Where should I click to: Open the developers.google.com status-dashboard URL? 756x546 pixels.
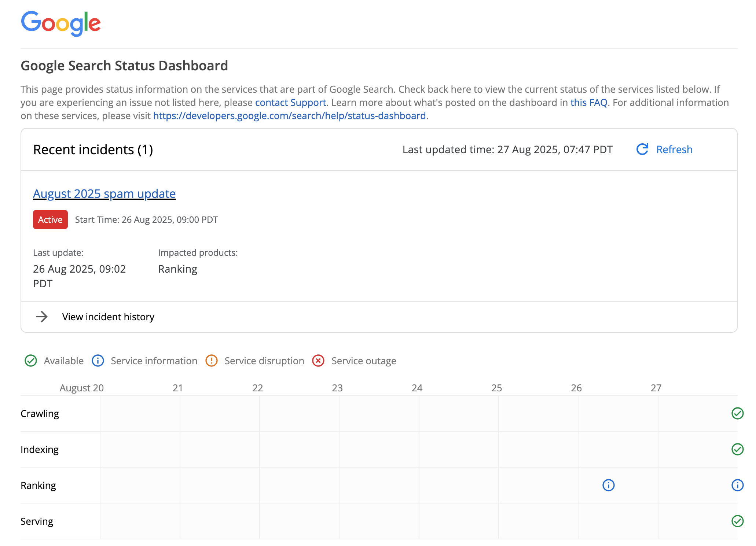point(289,116)
